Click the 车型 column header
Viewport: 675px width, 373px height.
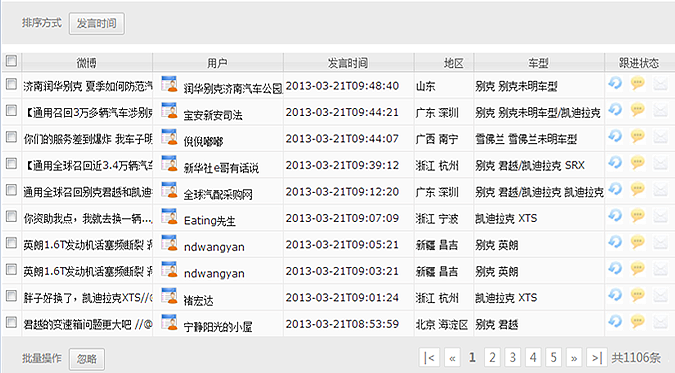click(x=539, y=62)
